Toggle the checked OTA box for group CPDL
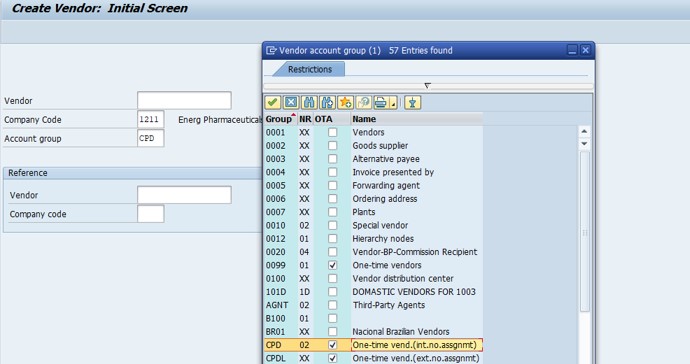This screenshot has height=364, width=690. 333,358
